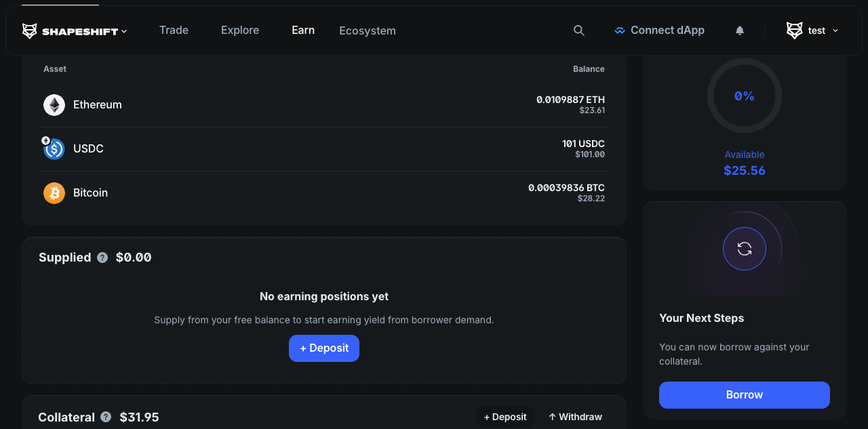This screenshot has width=868, height=429.
Task: Click the circular refresh arrows icon
Action: [744, 249]
